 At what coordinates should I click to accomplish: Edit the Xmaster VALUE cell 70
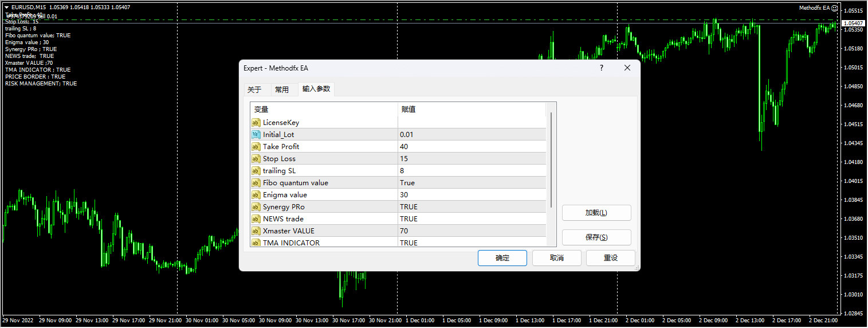472,231
